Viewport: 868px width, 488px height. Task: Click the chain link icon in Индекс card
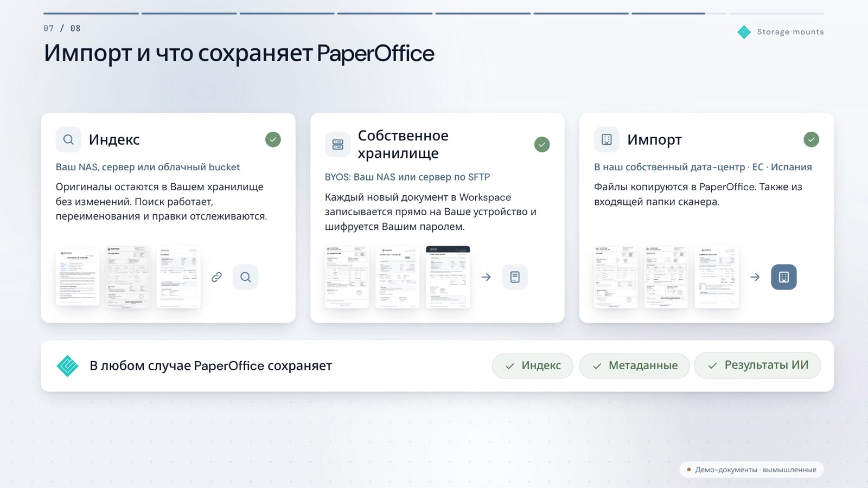click(x=216, y=277)
